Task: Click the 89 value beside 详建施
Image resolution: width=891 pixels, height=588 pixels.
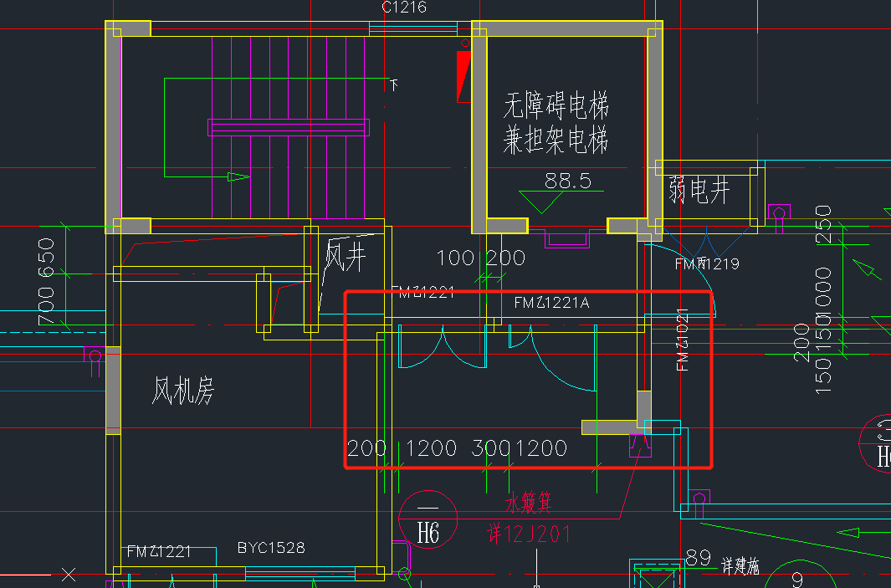Action: coord(699,558)
